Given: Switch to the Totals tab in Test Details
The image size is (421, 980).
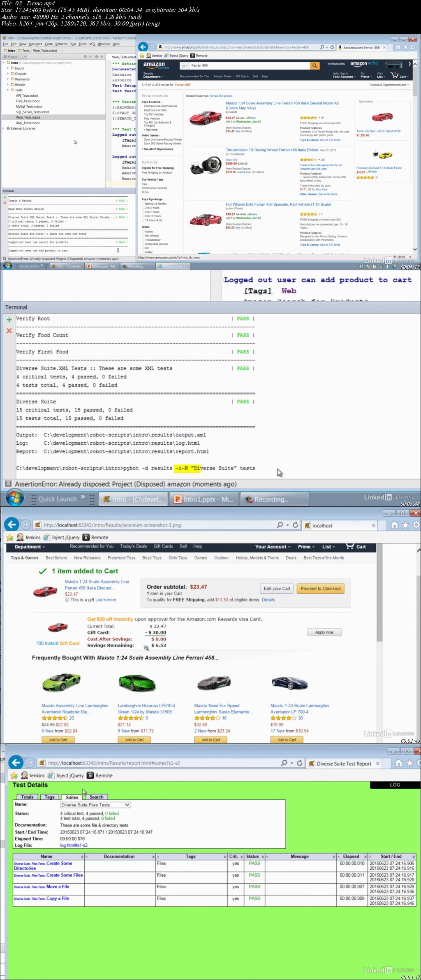Looking at the screenshot, I should (x=27, y=797).
